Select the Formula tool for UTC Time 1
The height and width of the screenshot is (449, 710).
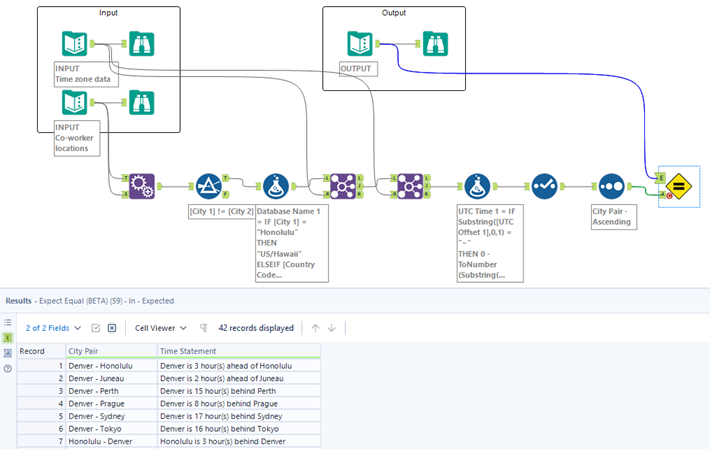(477, 186)
